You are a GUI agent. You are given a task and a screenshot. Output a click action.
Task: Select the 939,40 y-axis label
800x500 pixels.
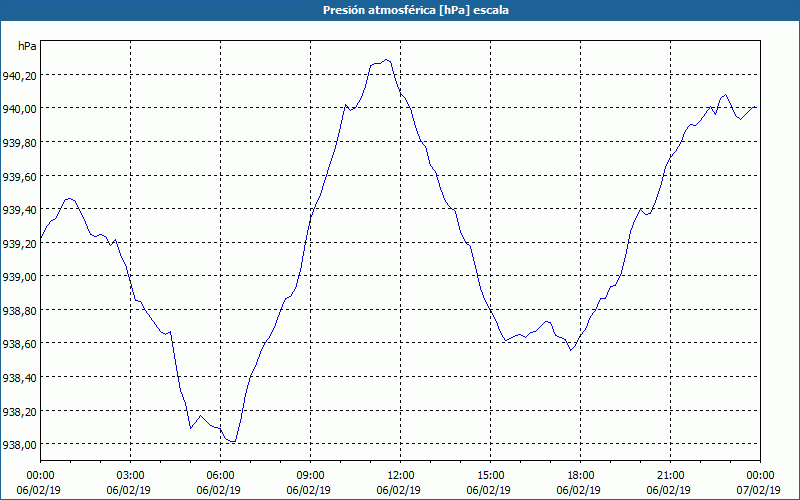(18, 210)
